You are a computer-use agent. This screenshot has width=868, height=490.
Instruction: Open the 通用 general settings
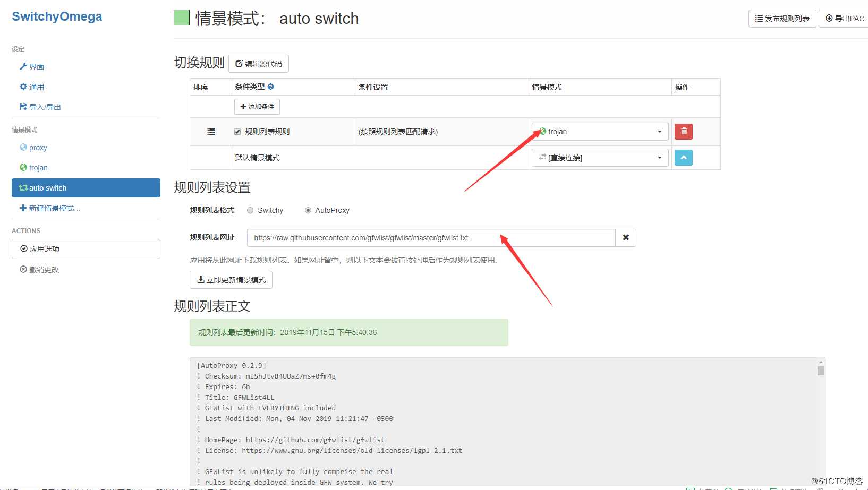point(32,87)
